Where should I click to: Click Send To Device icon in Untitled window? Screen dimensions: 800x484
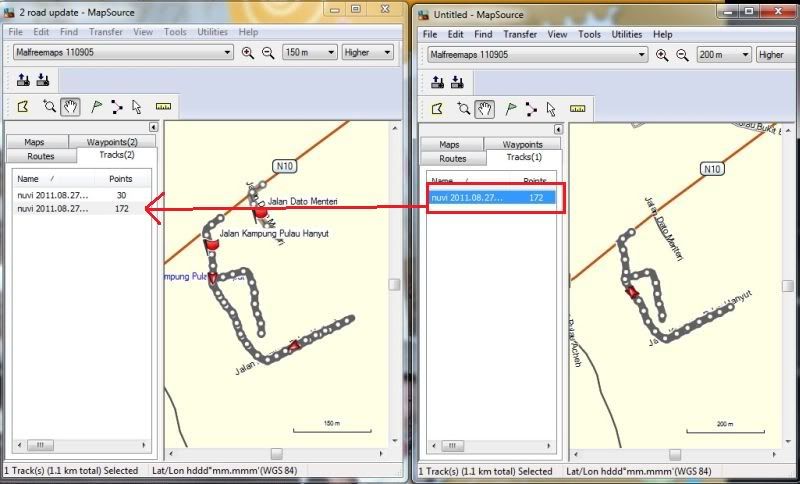[x=437, y=82]
